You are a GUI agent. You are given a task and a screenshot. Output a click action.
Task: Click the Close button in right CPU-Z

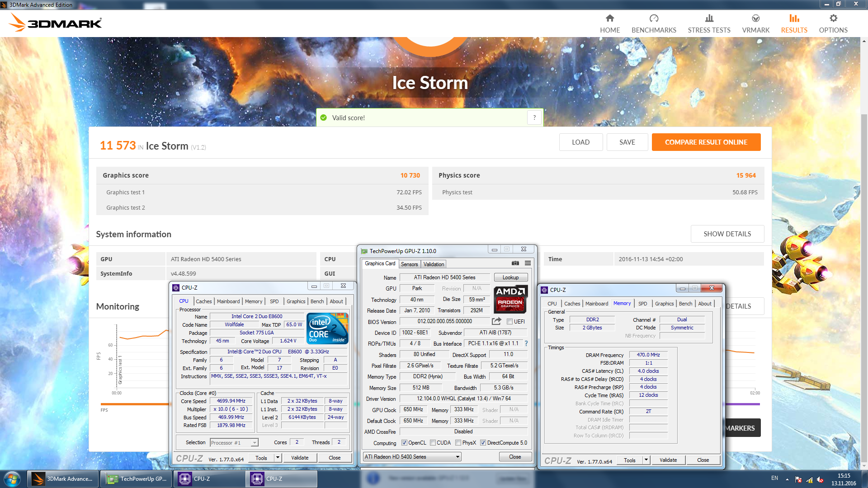point(703,460)
